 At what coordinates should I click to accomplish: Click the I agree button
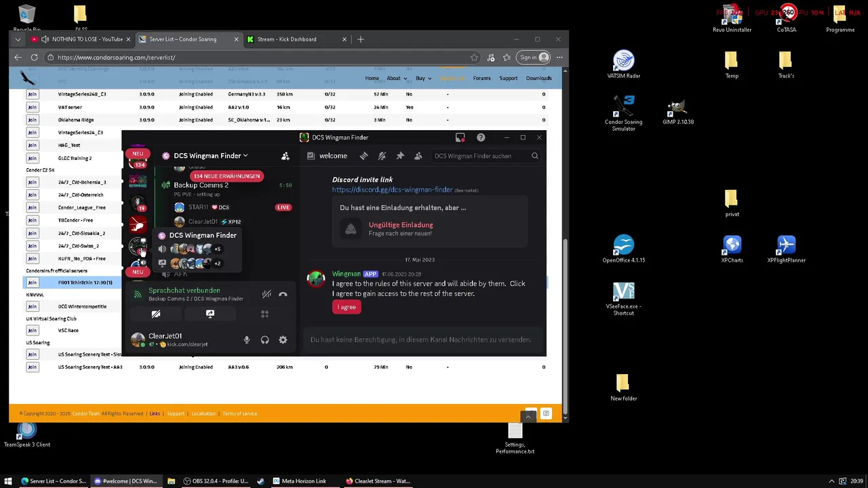click(347, 307)
